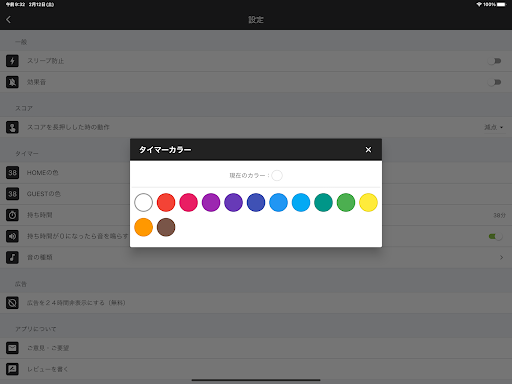This screenshot has height=384, width=512.
Task: Pick the indigo color swatch
Action: coord(256,202)
